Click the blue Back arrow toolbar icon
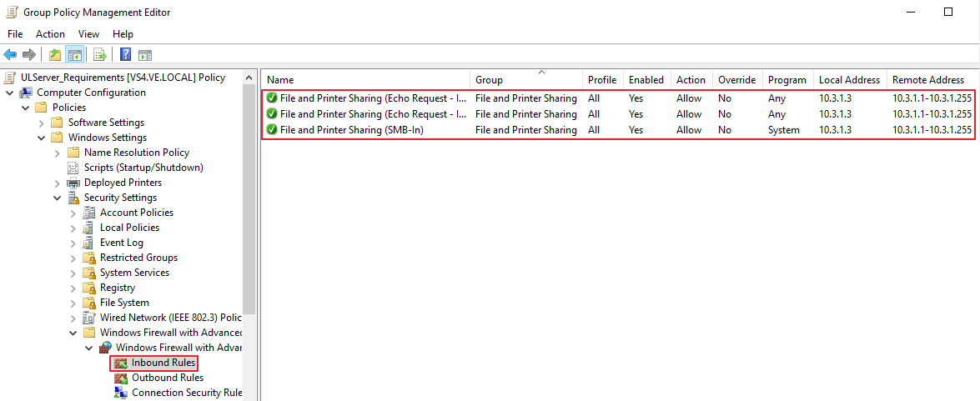Viewport: 980px width, 401px height. [x=10, y=54]
